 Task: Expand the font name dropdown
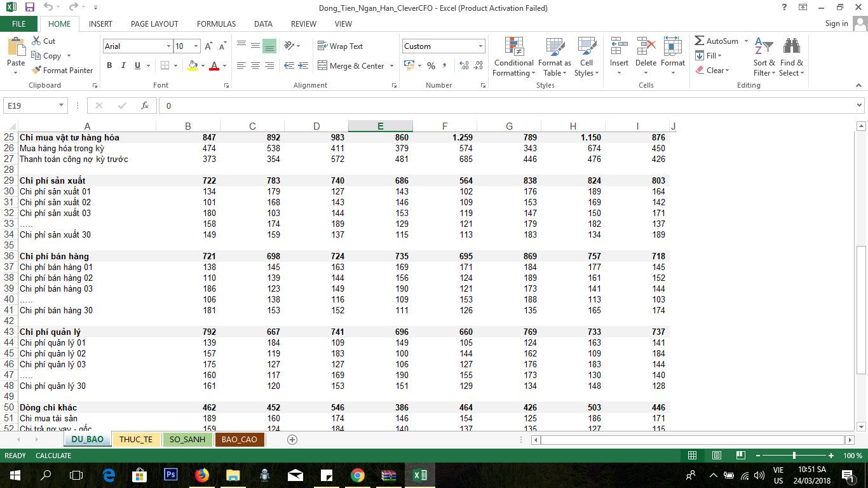[168, 46]
